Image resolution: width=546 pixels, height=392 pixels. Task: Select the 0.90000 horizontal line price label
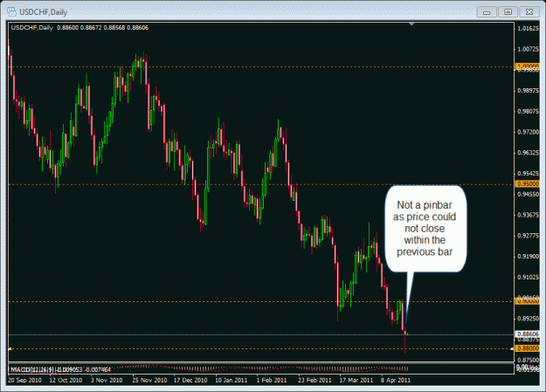coord(527,301)
